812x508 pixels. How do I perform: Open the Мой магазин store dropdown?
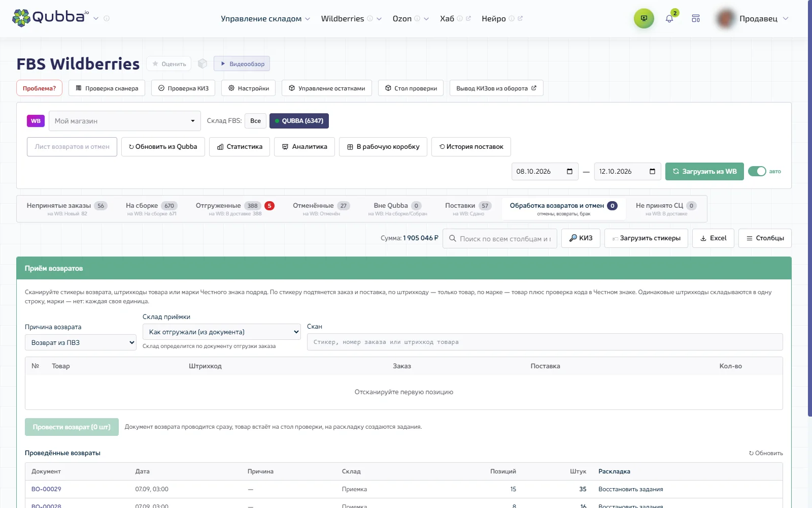(x=125, y=121)
